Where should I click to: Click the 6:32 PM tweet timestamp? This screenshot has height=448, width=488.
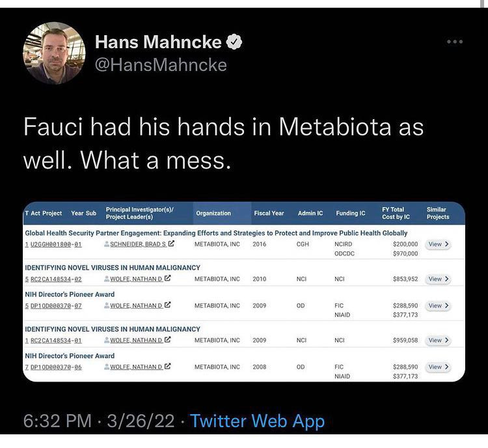(57, 421)
